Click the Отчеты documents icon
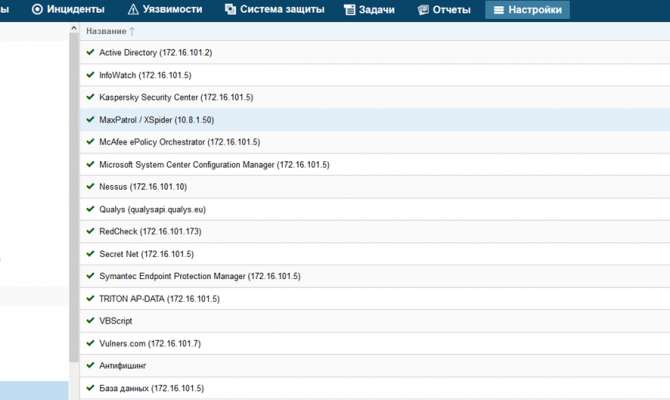This screenshot has height=400, width=670. pyautogui.click(x=423, y=9)
